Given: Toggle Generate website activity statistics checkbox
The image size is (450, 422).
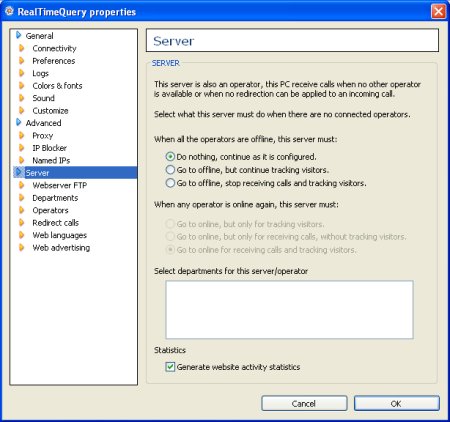Looking at the screenshot, I should pos(170,367).
